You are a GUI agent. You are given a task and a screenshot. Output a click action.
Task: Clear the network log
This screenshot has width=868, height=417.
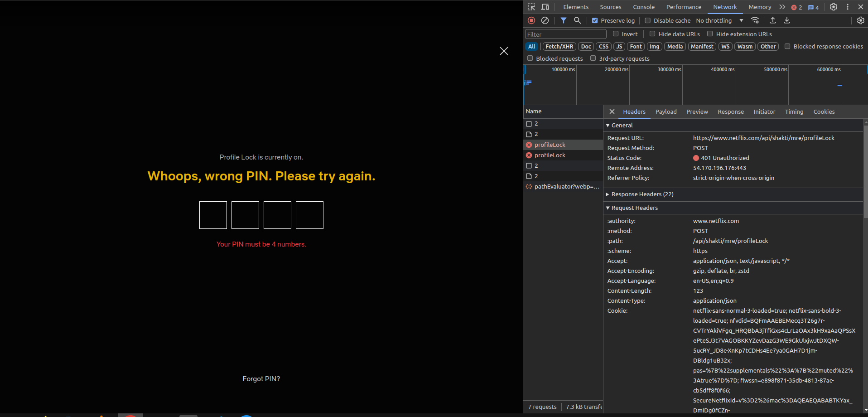tap(545, 20)
